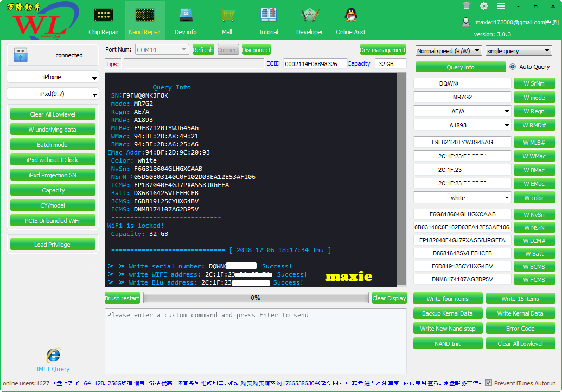Click the Error Code button
Viewport: 562px width, 392px height.
tap(520, 328)
